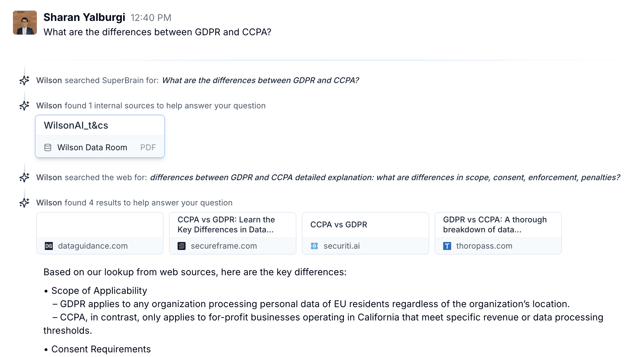Viewport: 644px width, 357px height.
Task: Click the Sharan Yalburgi sender name
Action: click(84, 17)
